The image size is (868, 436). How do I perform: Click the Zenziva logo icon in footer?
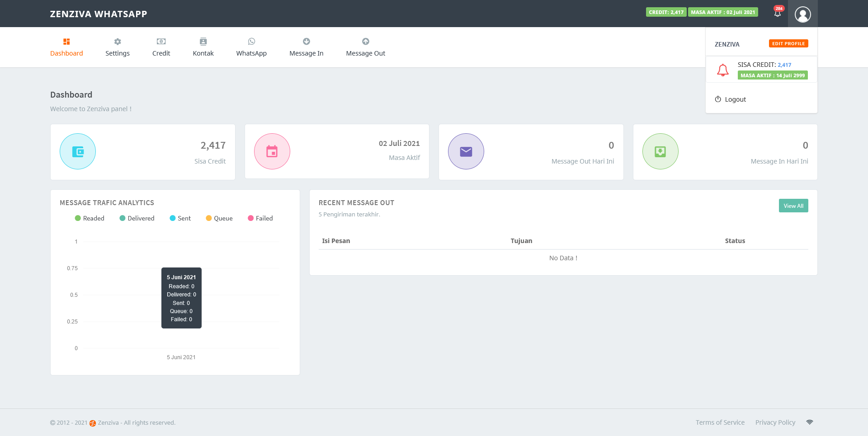coord(93,423)
